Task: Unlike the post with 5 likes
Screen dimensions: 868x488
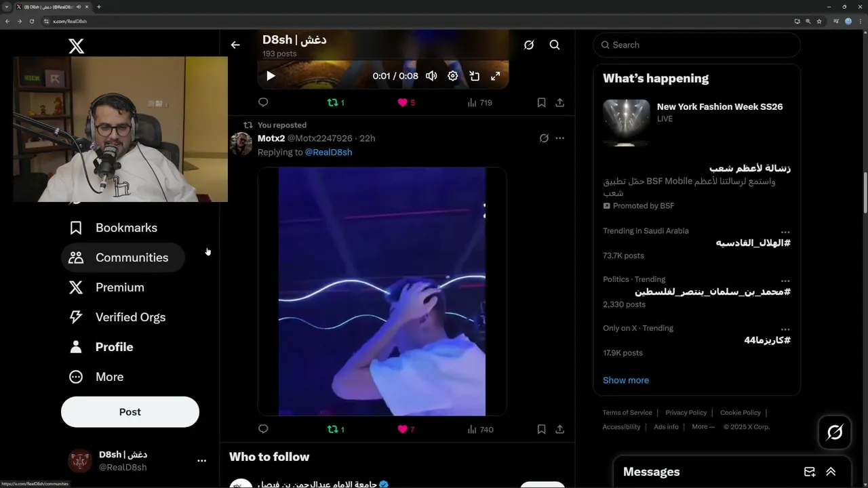Action: pyautogui.click(x=406, y=102)
